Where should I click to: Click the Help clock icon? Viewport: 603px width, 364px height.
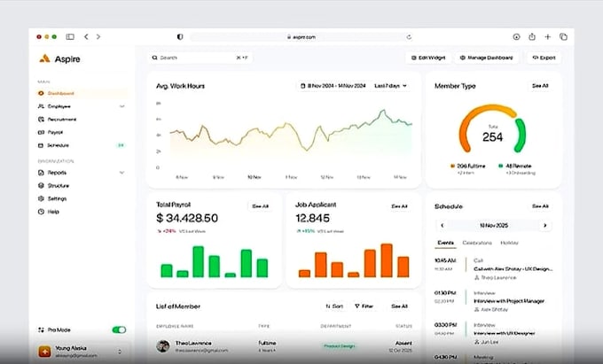click(x=41, y=212)
